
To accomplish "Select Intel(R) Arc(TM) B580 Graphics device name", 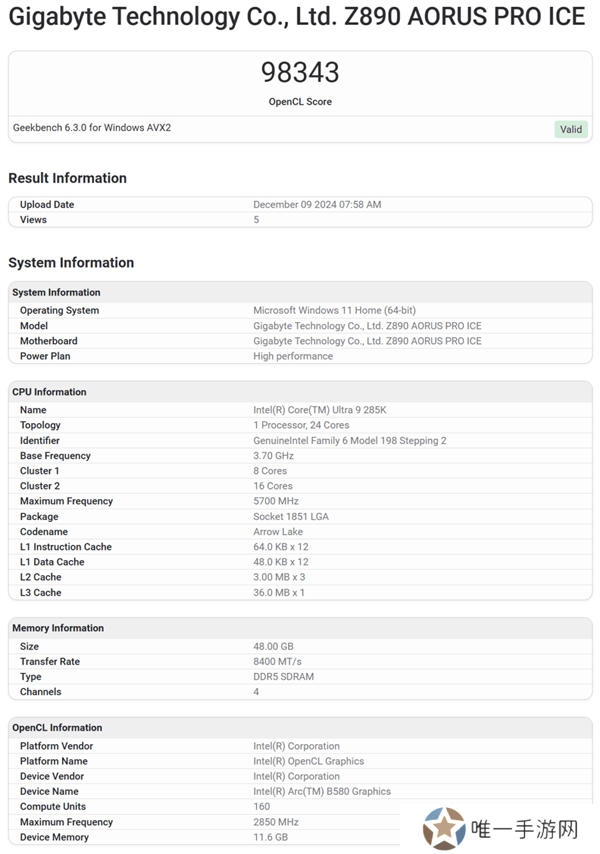I will [322, 791].
